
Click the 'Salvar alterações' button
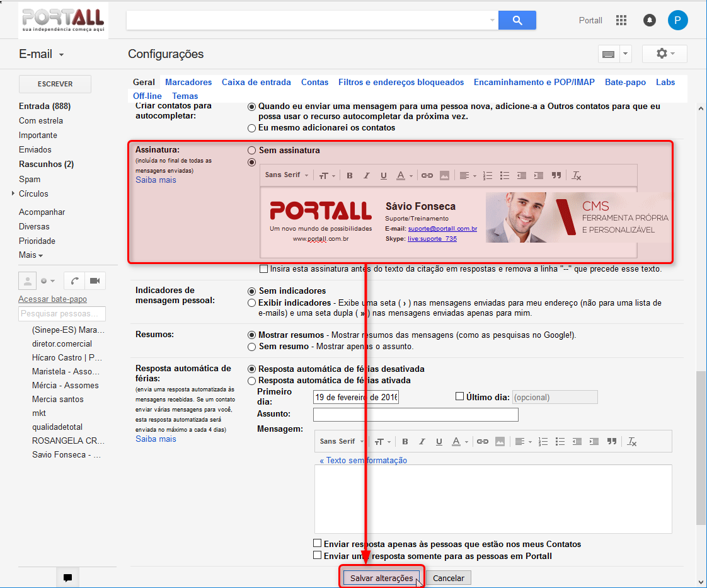point(381,578)
